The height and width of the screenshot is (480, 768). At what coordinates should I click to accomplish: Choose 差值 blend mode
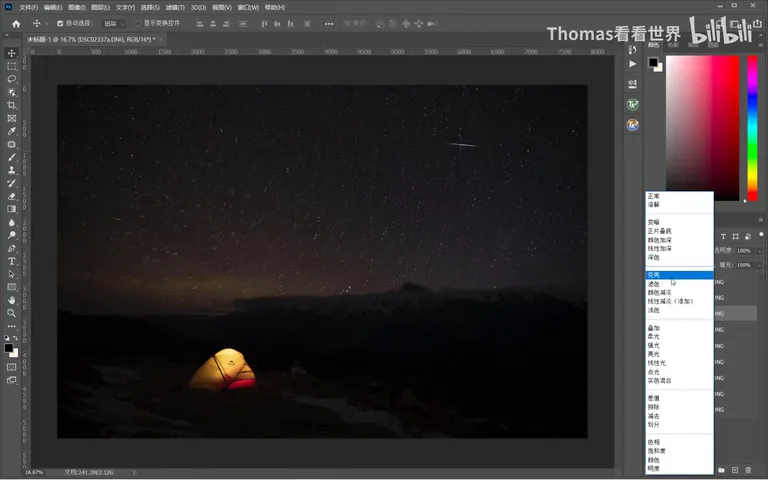coord(653,398)
